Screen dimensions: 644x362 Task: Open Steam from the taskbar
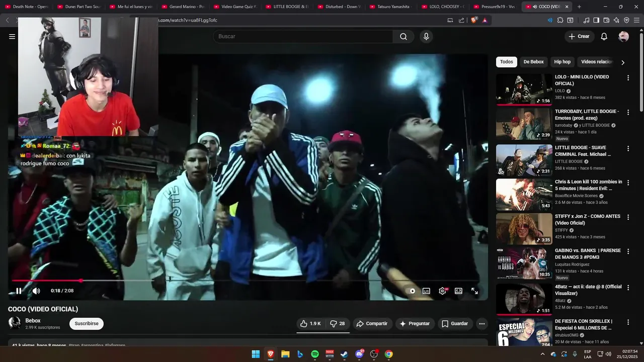[x=344, y=354]
